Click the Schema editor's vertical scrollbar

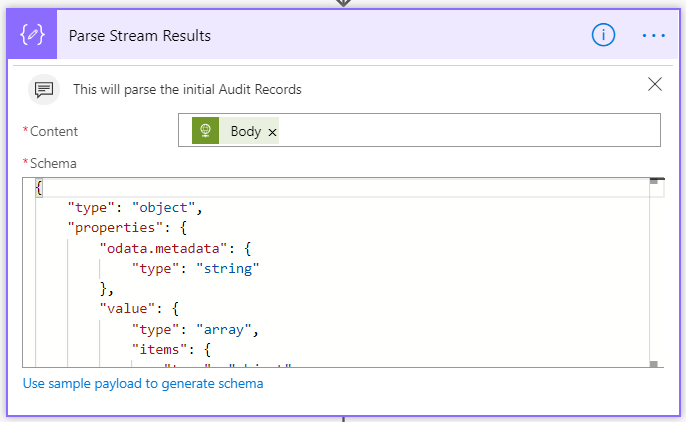[x=654, y=272]
